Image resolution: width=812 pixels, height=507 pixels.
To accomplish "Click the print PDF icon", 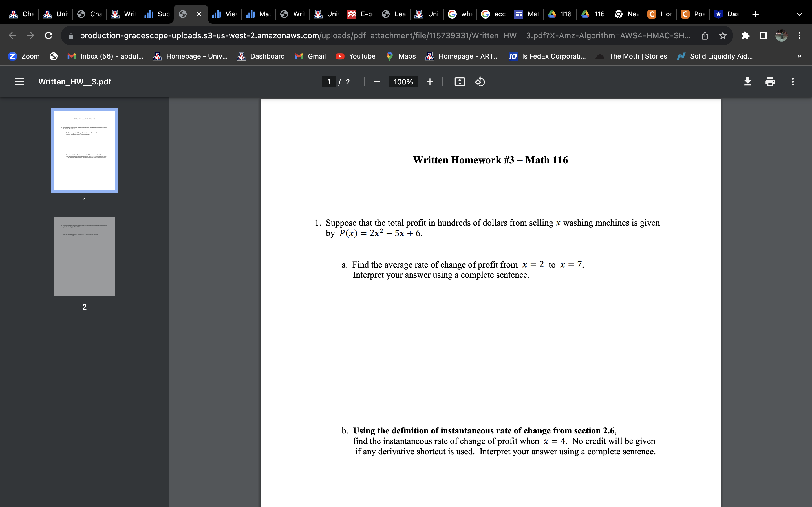I will [770, 82].
